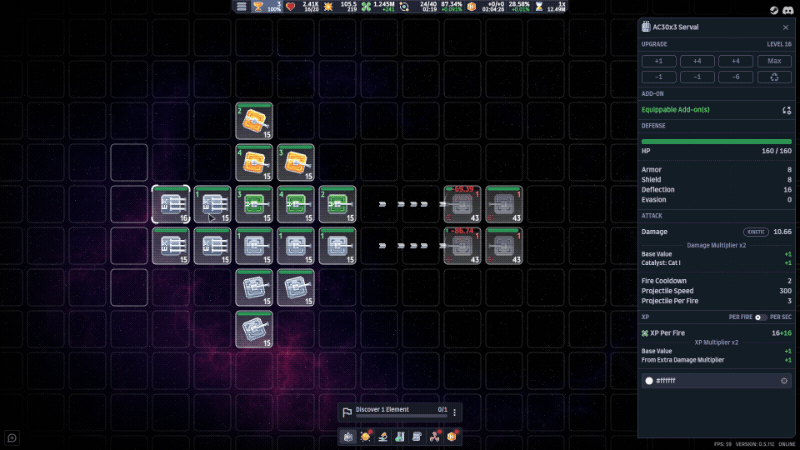
Task: Select the topmost orange turret tile numbered 2
Action: (x=254, y=121)
